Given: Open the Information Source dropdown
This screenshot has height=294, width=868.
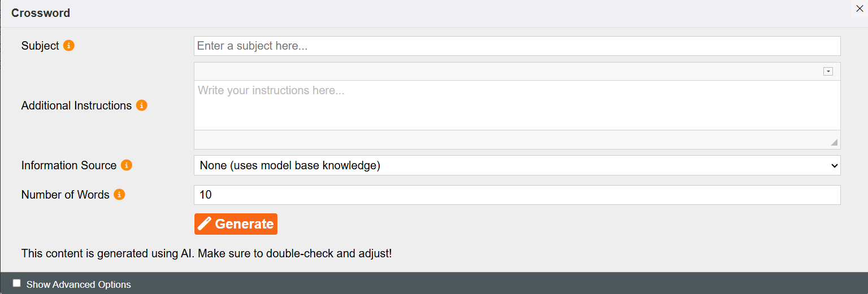Looking at the screenshot, I should (517, 165).
